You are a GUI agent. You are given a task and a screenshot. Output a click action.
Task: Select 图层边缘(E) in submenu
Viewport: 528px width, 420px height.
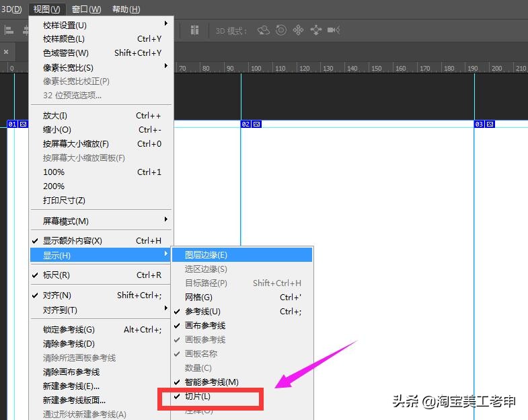point(242,255)
